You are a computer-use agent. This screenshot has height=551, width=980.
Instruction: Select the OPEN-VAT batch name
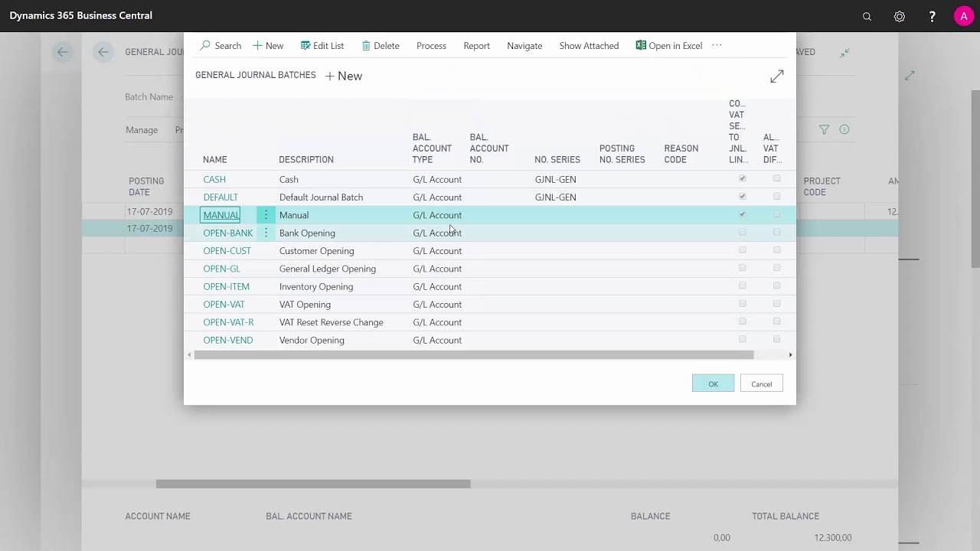tap(224, 305)
